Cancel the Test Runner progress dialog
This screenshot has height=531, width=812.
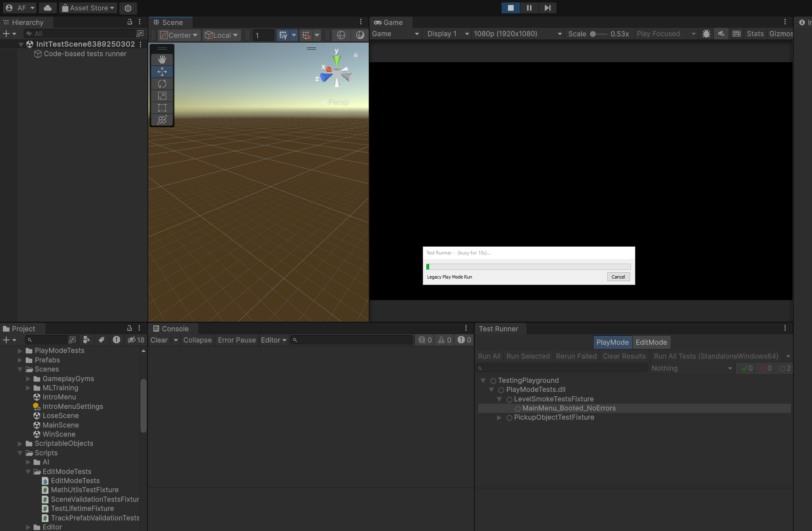pyautogui.click(x=618, y=277)
